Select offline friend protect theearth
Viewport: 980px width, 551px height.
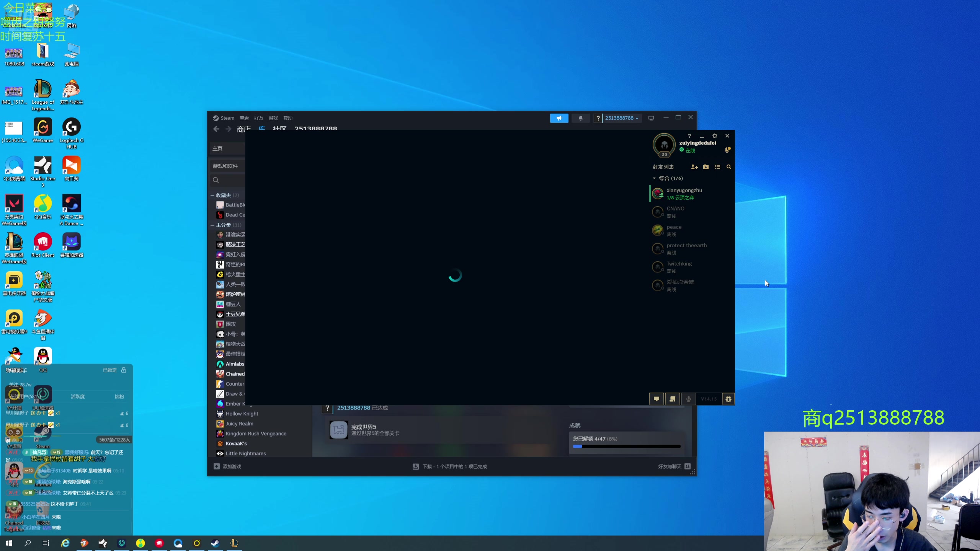pos(692,249)
